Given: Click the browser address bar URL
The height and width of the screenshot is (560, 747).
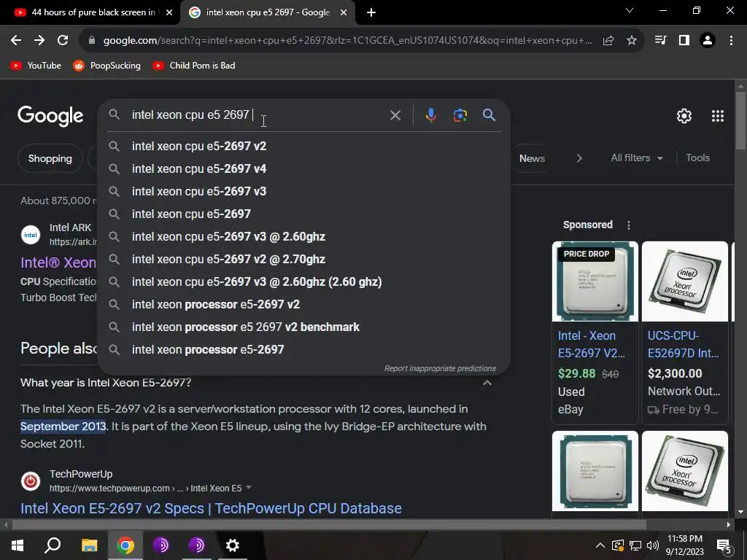Looking at the screenshot, I should click(348, 41).
